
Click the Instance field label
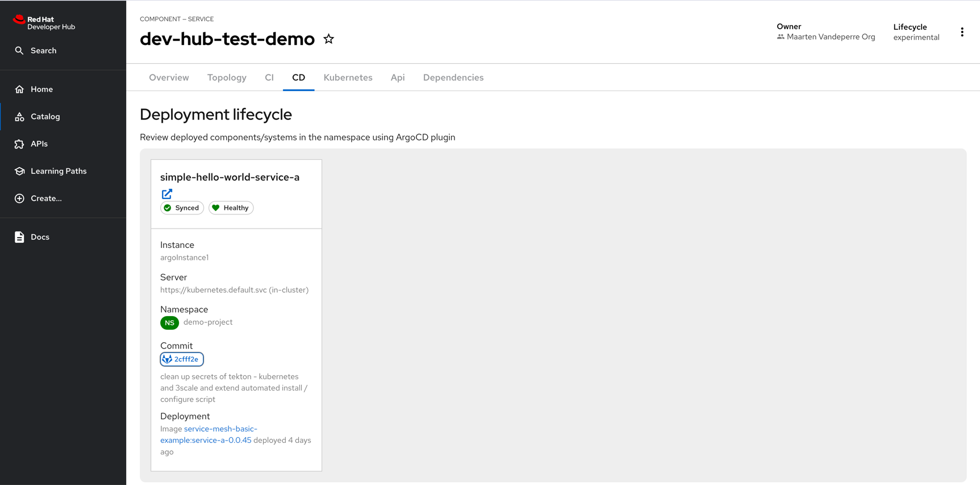pyautogui.click(x=177, y=245)
